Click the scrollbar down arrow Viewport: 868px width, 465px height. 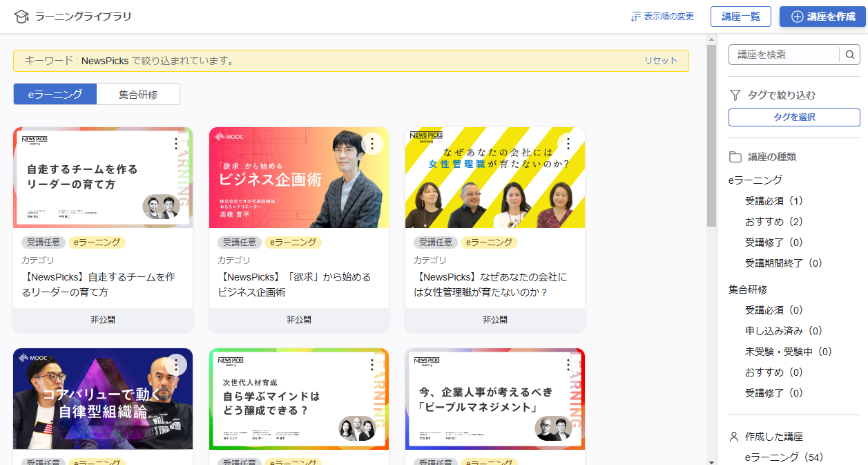711,461
